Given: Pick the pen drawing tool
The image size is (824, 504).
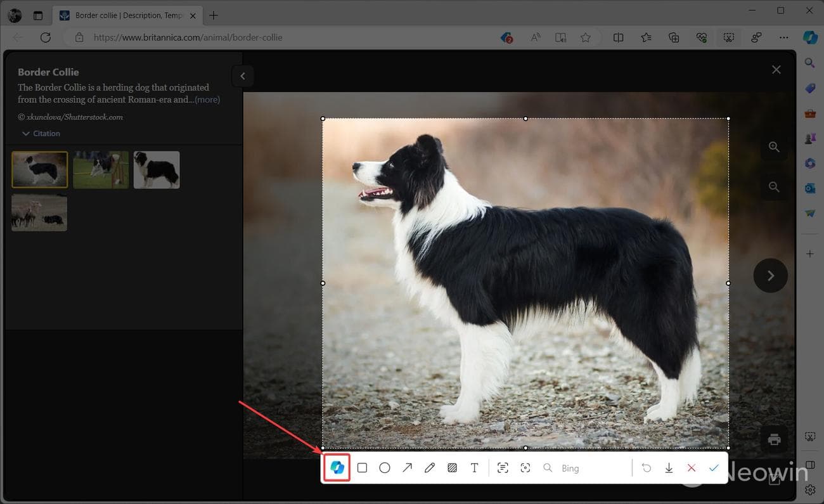Looking at the screenshot, I should point(430,468).
